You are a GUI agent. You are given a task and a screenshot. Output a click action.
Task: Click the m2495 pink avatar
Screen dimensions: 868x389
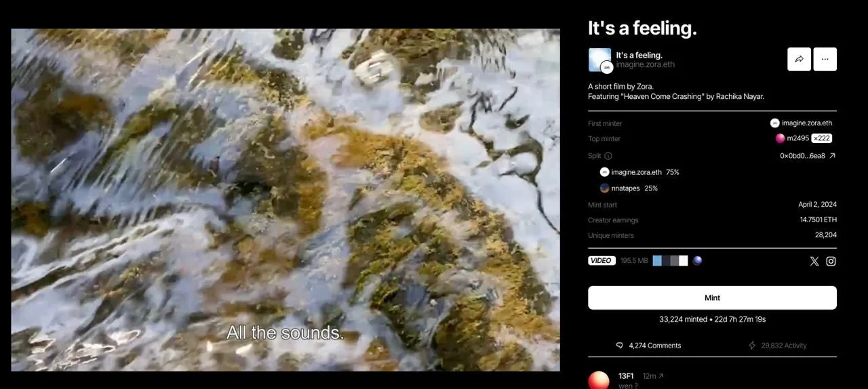pos(780,138)
